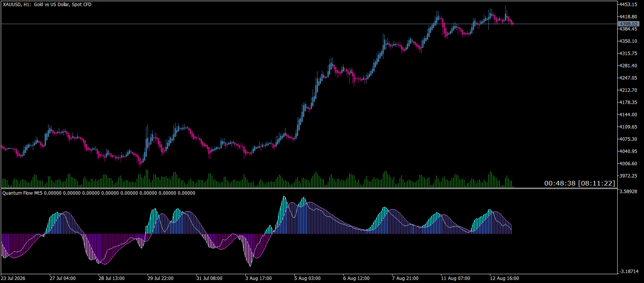Click the 29 Jul 22:00 time label
This screenshot has height=283, width=644.
tap(161, 278)
